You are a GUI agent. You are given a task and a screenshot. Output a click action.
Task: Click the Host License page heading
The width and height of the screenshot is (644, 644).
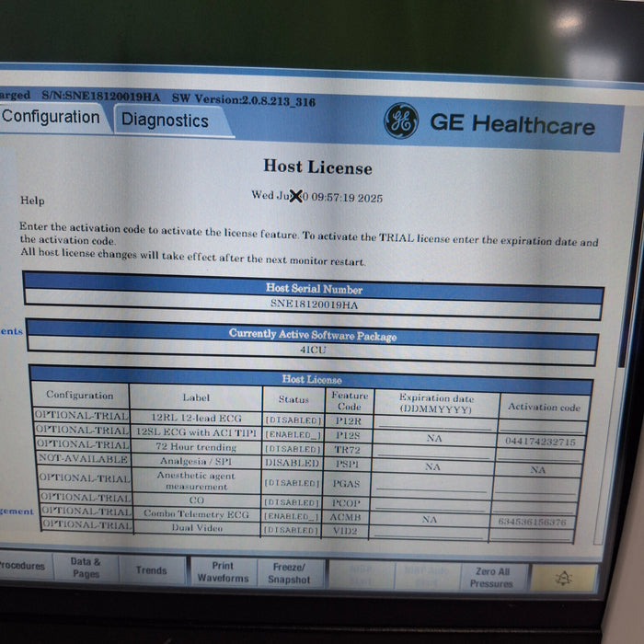click(x=317, y=167)
